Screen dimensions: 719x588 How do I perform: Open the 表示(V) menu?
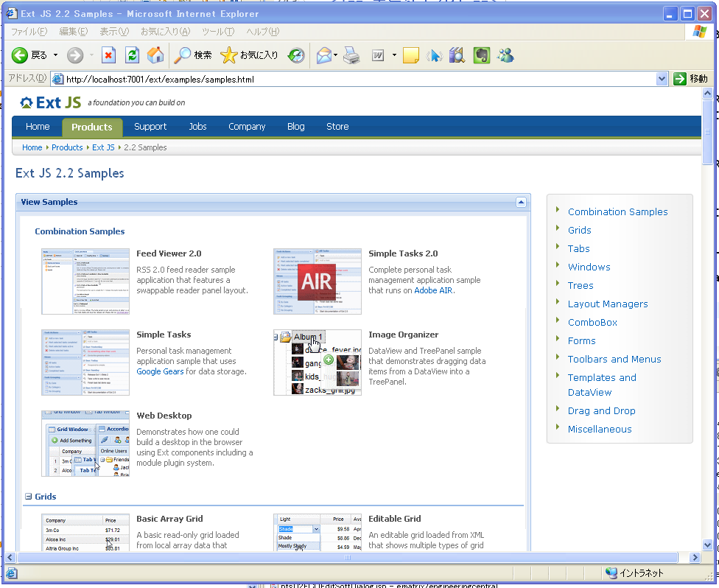pos(114,31)
